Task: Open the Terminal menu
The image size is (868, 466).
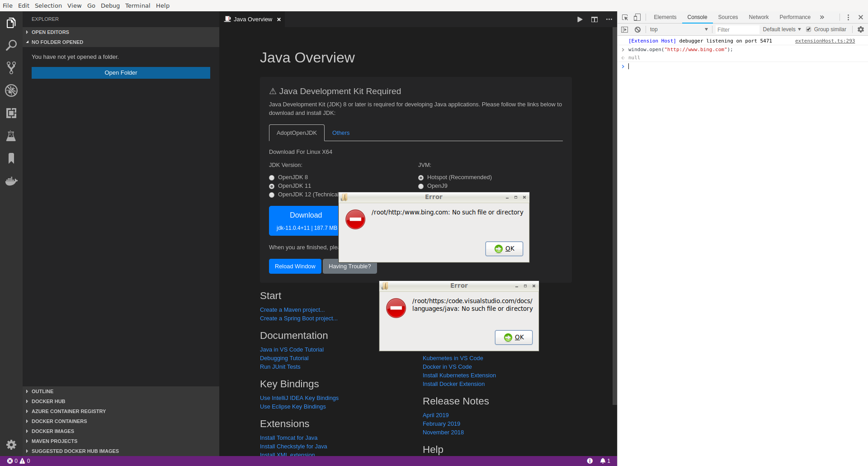Action: pos(137,5)
